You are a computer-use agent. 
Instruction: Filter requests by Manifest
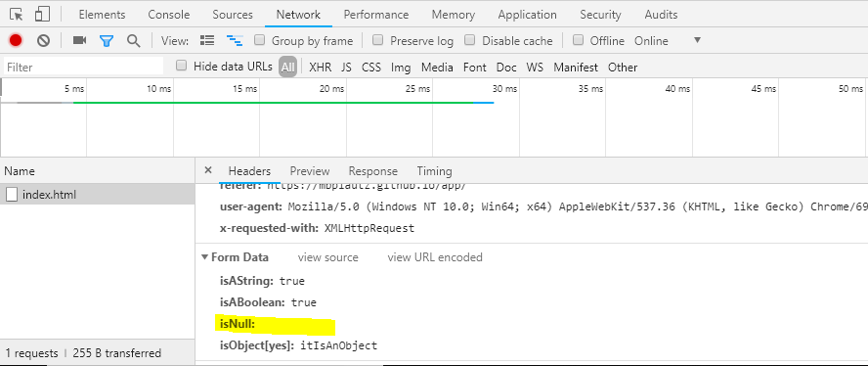[576, 68]
